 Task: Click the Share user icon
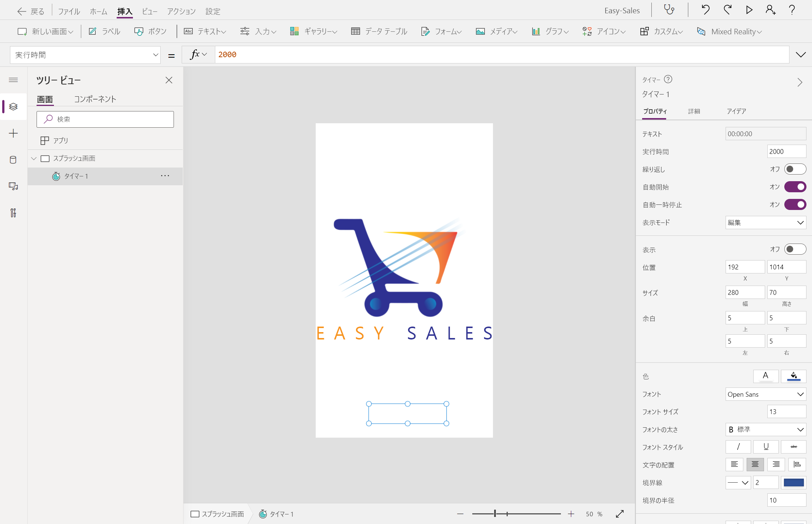(x=770, y=10)
